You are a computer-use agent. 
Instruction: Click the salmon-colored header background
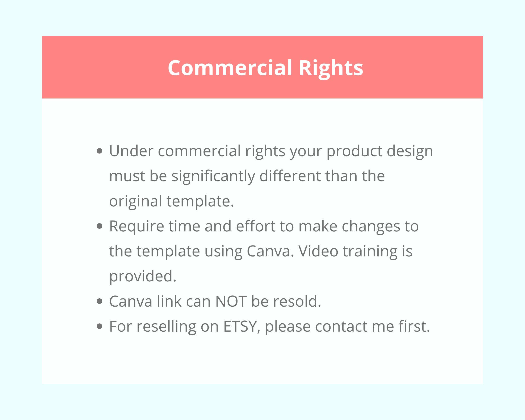(262, 68)
